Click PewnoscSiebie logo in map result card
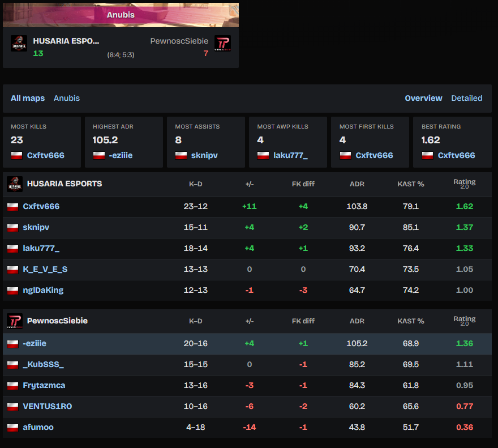 pyautogui.click(x=222, y=43)
